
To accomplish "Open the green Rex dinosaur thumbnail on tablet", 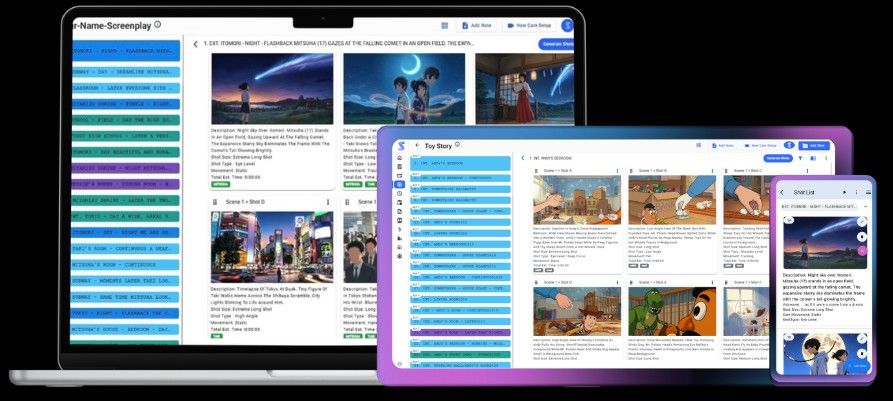I will (x=672, y=311).
